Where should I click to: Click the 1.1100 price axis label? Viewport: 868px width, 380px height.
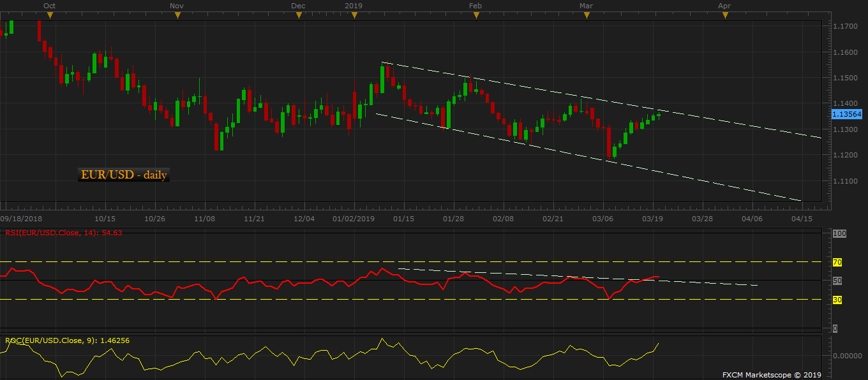pyautogui.click(x=844, y=181)
